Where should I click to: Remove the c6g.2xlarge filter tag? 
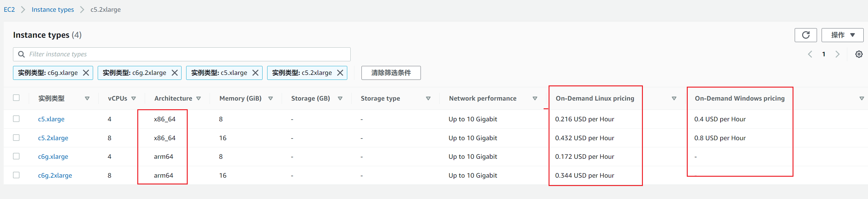click(x=174, y=72)
